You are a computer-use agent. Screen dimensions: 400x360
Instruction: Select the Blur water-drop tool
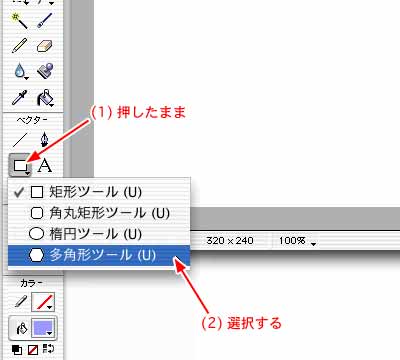pyautogui.click(x=20, y=71)
